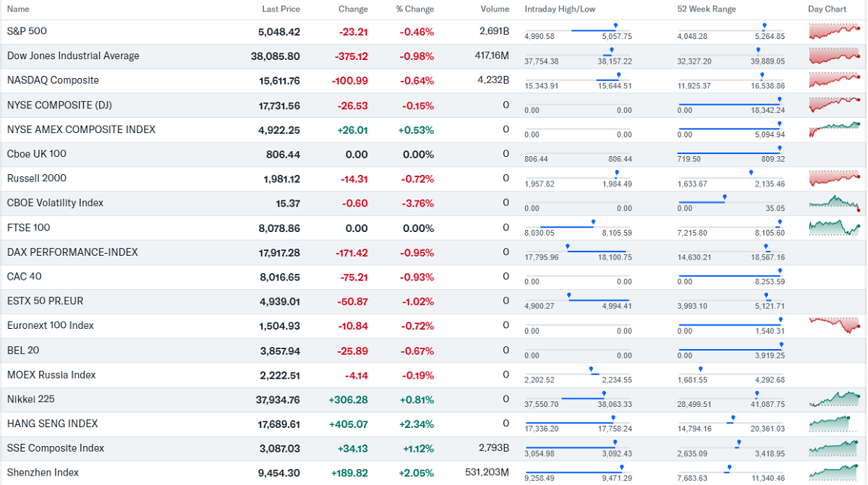Go to the Nikkei 225 index
Viewport: 868px width, 485px height.
tap(31, 399)
